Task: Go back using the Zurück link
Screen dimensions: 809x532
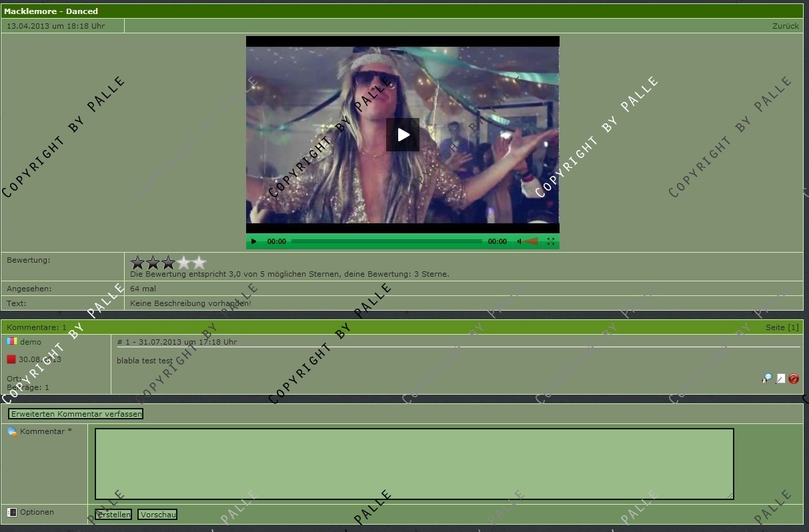Action: [x=786, y=26]
